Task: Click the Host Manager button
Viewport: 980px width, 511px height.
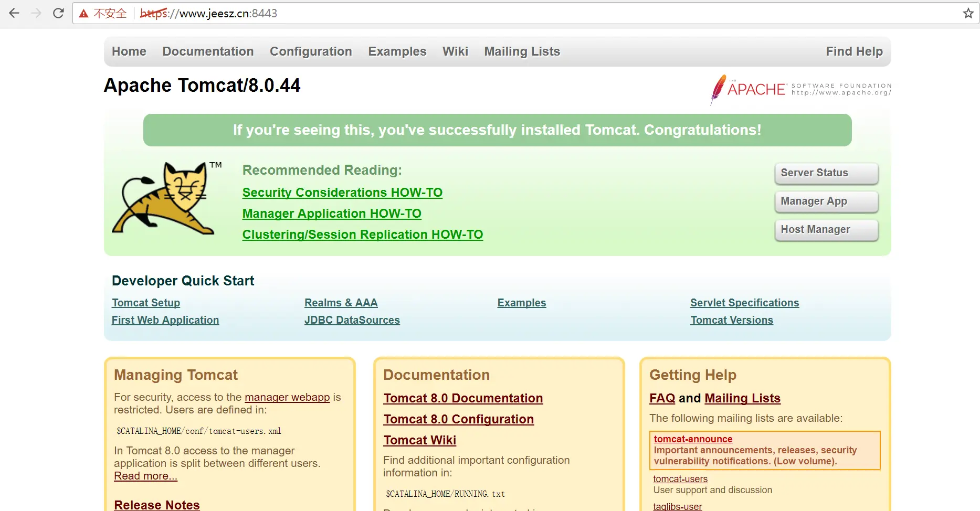Action: pos(826,230)
